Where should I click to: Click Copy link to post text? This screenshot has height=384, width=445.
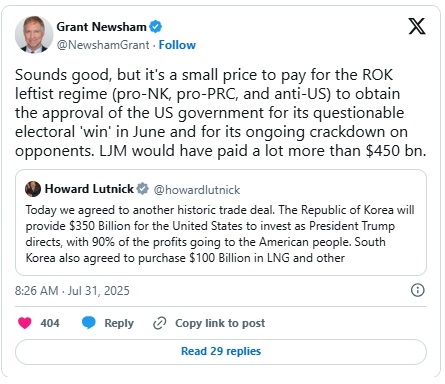pos(220,323)
